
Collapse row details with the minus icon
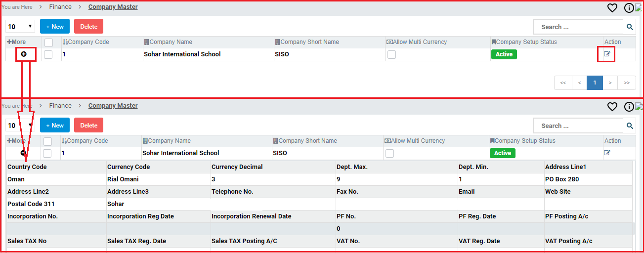click(23, 153)
